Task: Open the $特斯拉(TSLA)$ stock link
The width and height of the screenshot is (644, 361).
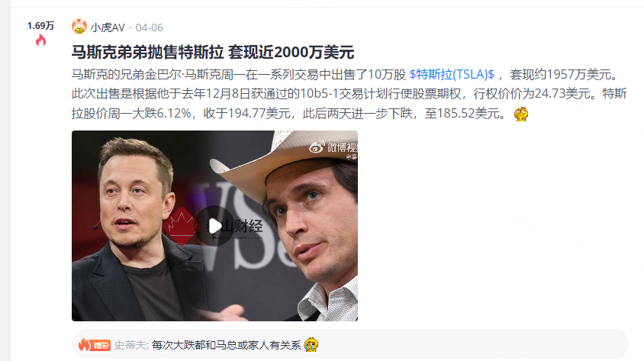Action: click(x=452, y=74)
